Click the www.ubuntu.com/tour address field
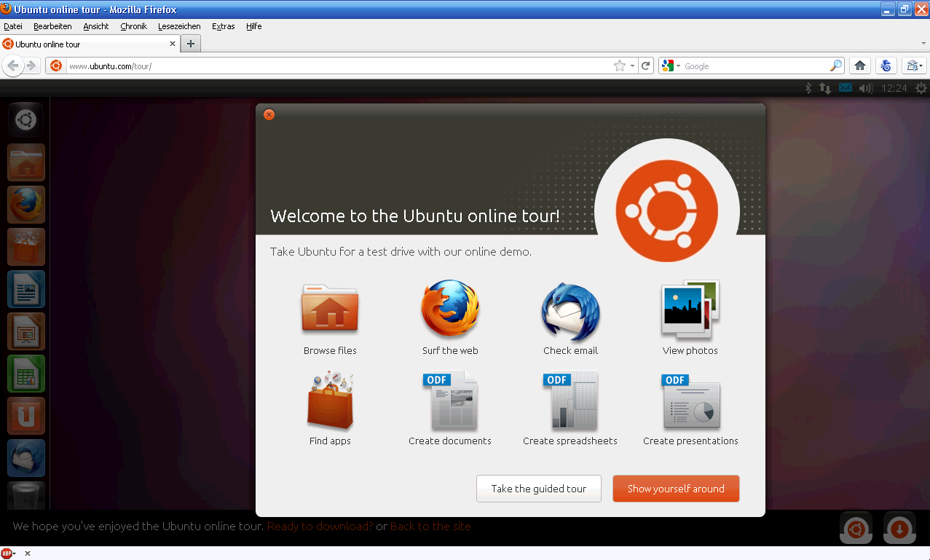Screen dimensions: 930x560 pyautogui.click(x=328, y=66)
